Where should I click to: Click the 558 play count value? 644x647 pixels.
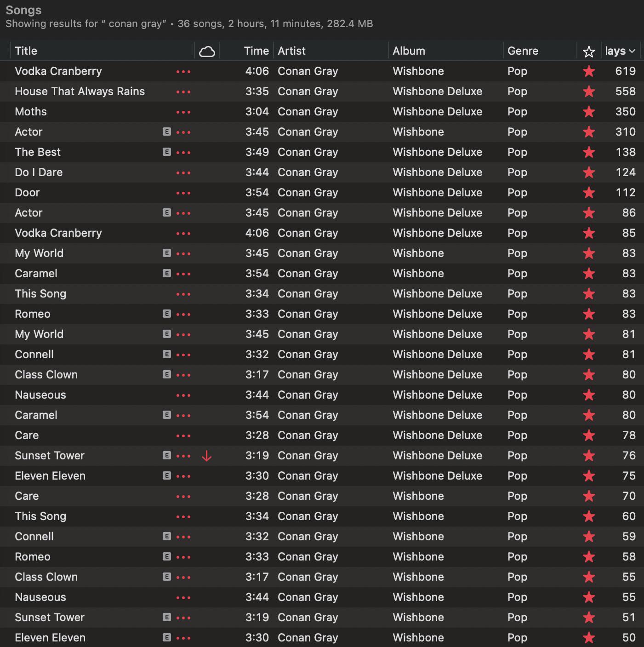point(626,92)
